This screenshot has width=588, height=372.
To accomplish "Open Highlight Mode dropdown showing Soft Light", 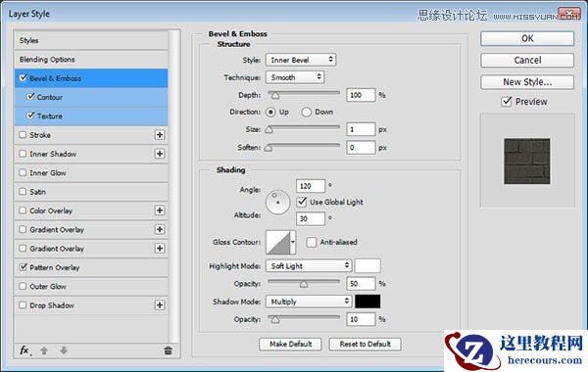I will [309, 266].
